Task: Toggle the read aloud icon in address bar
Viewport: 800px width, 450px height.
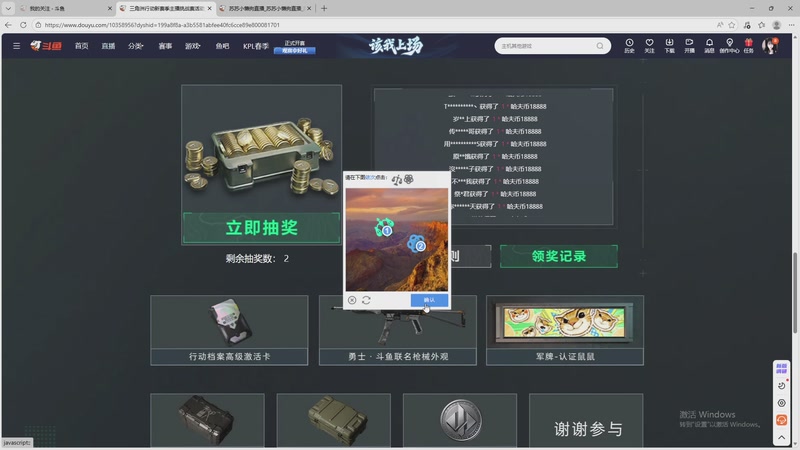Action: (x=720, y=24)
